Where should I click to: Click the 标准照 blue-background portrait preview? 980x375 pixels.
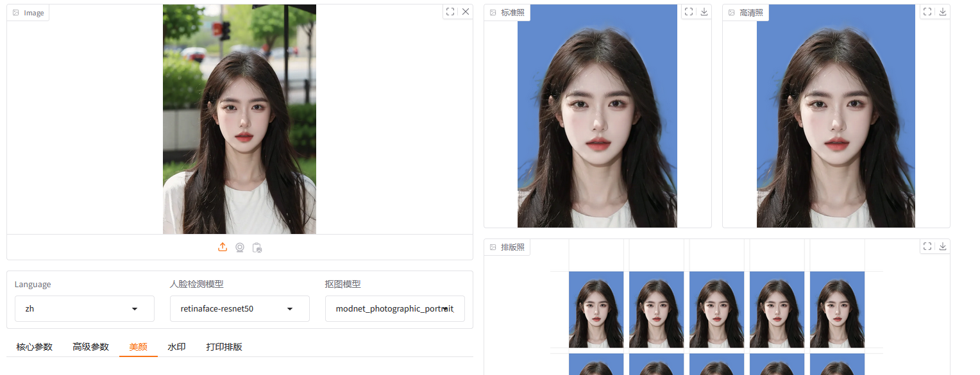pyautogui.click(x=597, y=116)
